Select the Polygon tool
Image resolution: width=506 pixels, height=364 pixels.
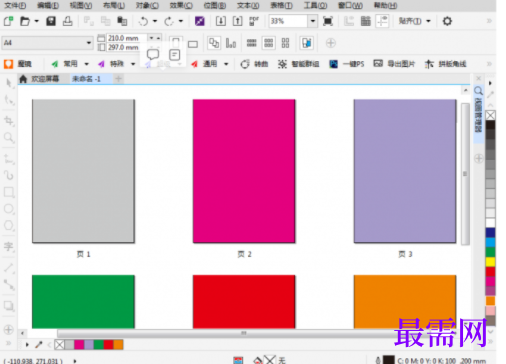point(9,226)
